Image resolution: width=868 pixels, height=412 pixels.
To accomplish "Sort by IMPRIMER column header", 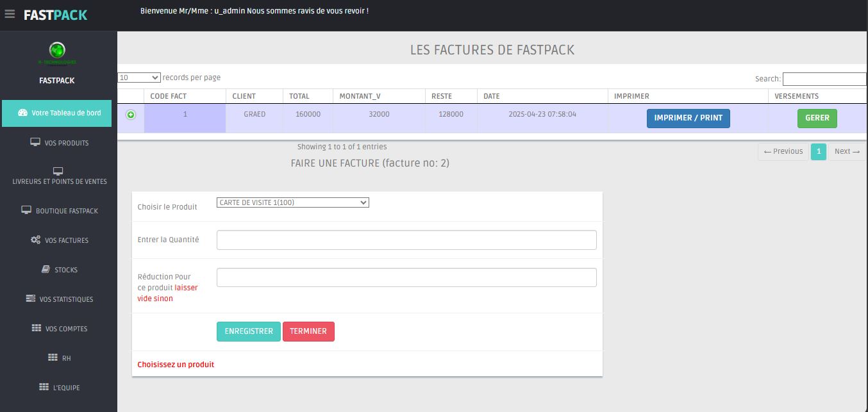I will pyautogui.click(x=688, y=96).
